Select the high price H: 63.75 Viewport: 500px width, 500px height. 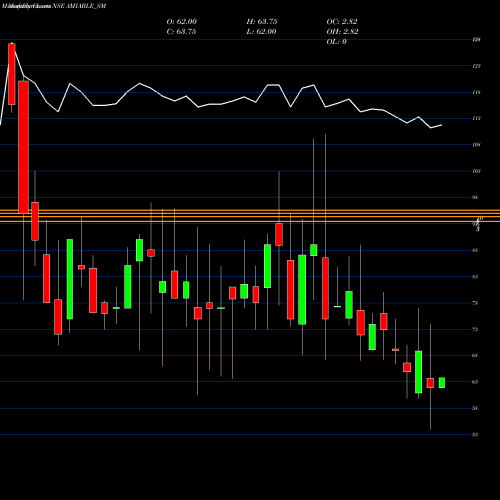coord(262,22)
